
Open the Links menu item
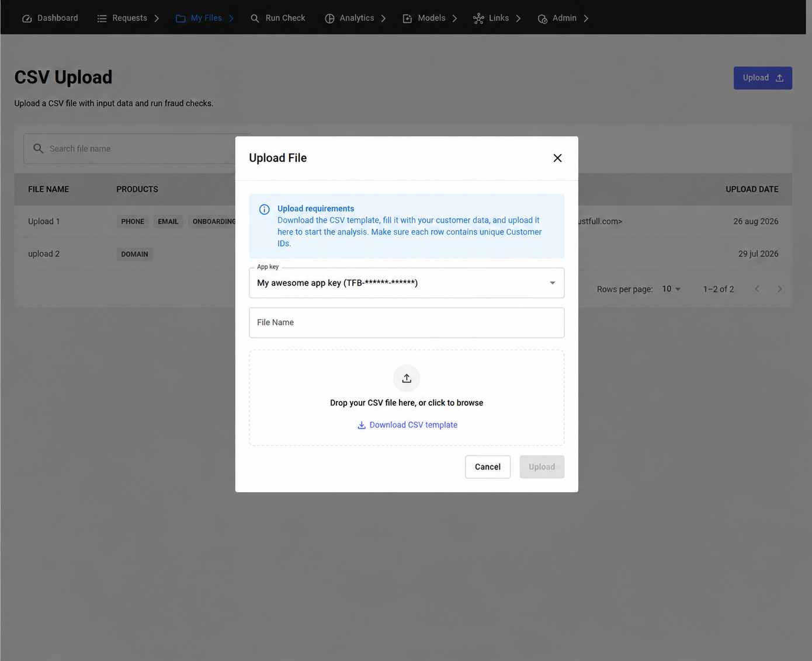point(491,18)
